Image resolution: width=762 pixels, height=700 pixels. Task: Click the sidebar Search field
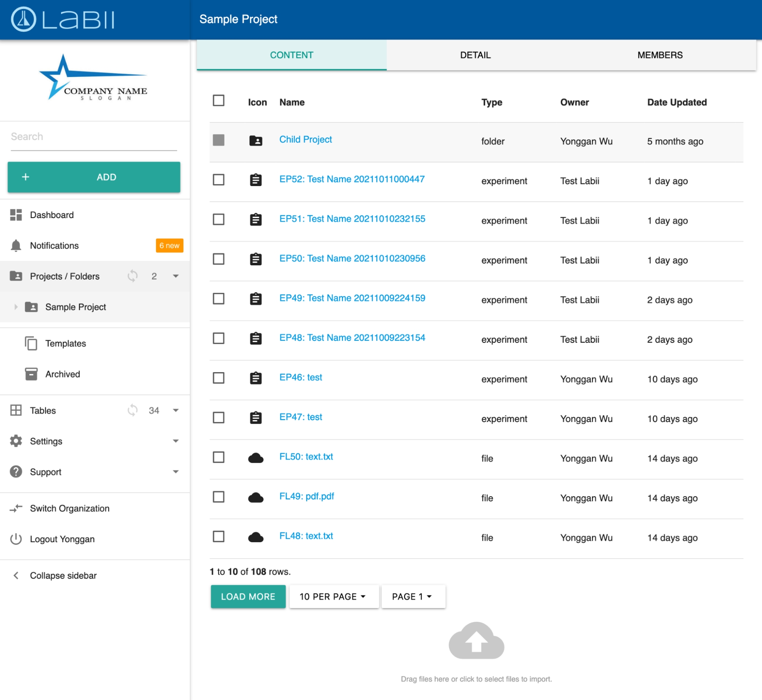coord(93,136)
